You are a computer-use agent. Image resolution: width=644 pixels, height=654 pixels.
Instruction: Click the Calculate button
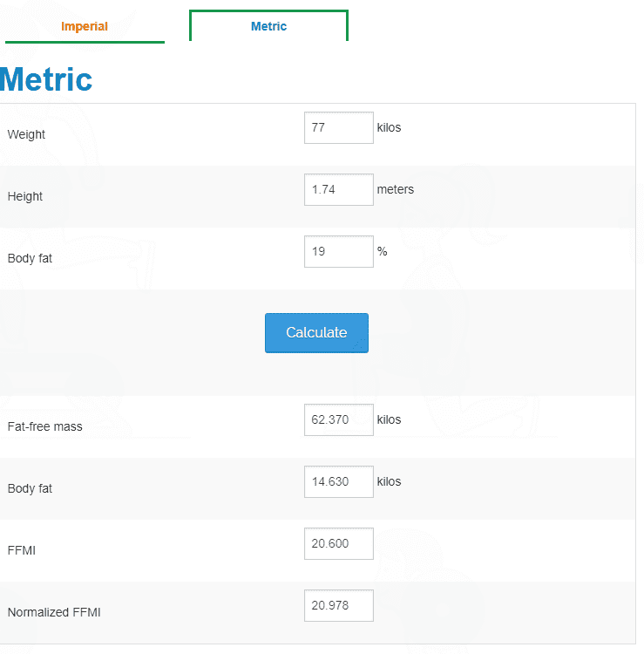316,333
